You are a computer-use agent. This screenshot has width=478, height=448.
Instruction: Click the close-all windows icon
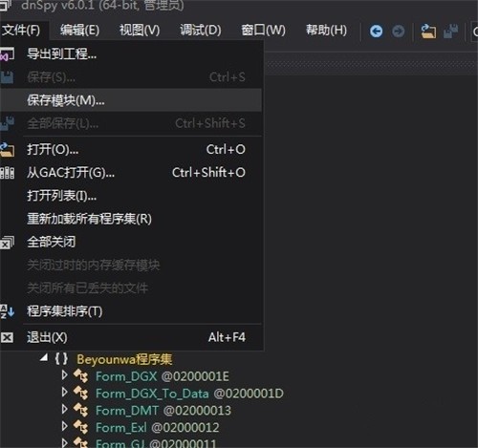[x=7, y=242]
